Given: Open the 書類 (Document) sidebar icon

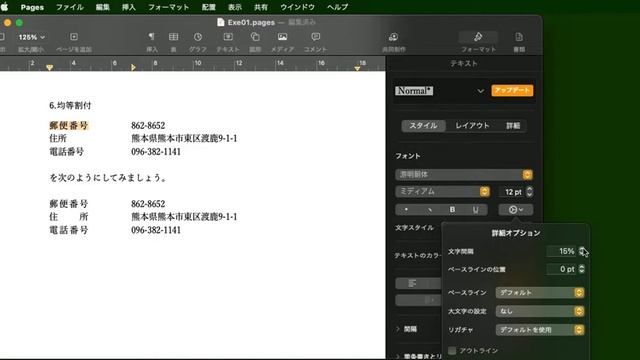Looking at the screenshot, I should point(519,37).
